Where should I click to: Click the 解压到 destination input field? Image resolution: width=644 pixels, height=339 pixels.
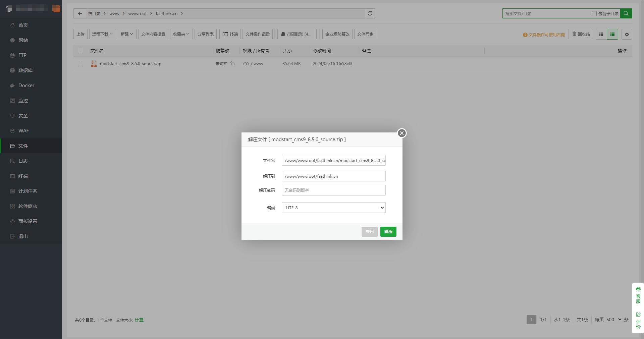(x=334, y=176)
